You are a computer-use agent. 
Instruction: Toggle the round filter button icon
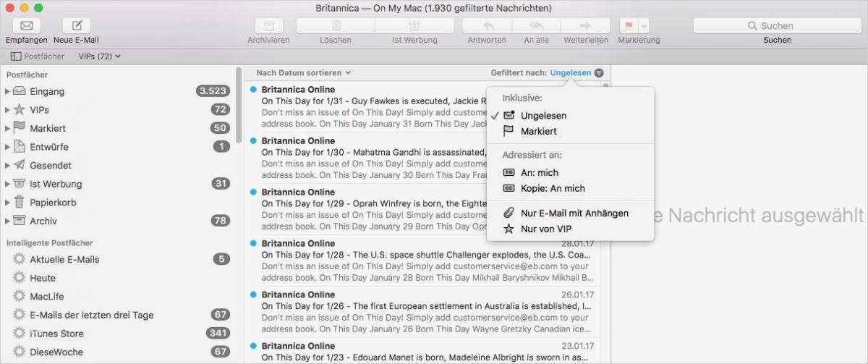click(599, 72)
